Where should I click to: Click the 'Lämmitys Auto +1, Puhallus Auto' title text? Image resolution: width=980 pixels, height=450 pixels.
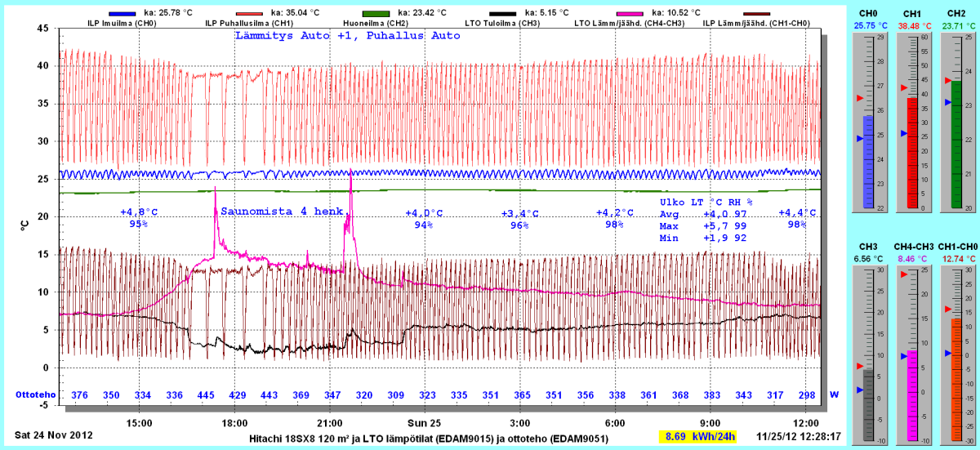click(x=347, y=36)
